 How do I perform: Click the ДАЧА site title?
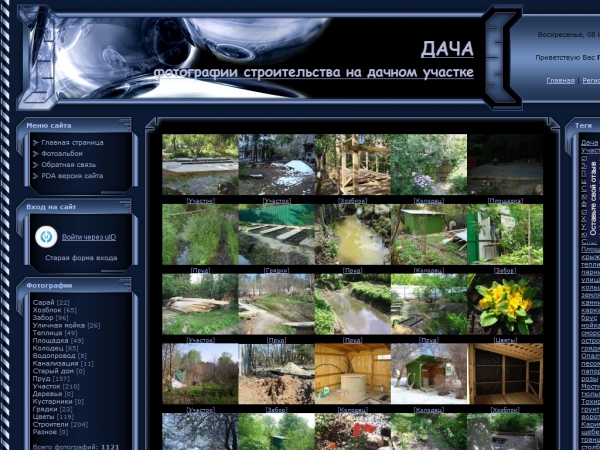coord(447,49)
